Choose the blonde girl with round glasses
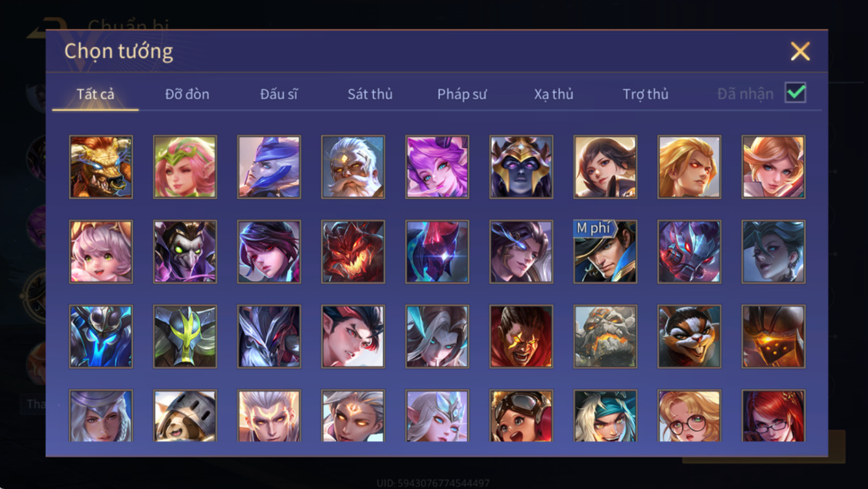This screenshot has height=489, width=868. [689, 415]
